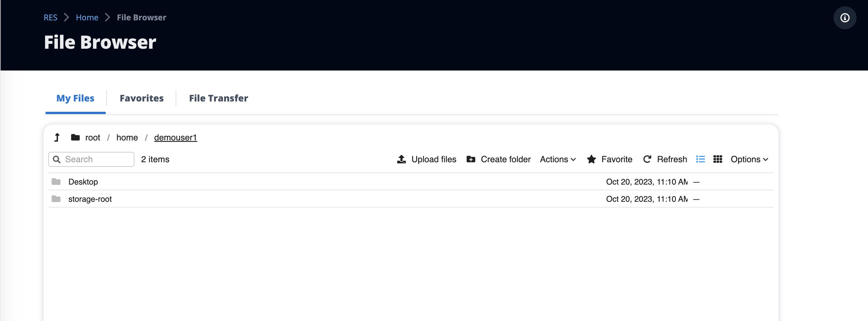Switch to the File Transfer tab

[x=218, y=98]
